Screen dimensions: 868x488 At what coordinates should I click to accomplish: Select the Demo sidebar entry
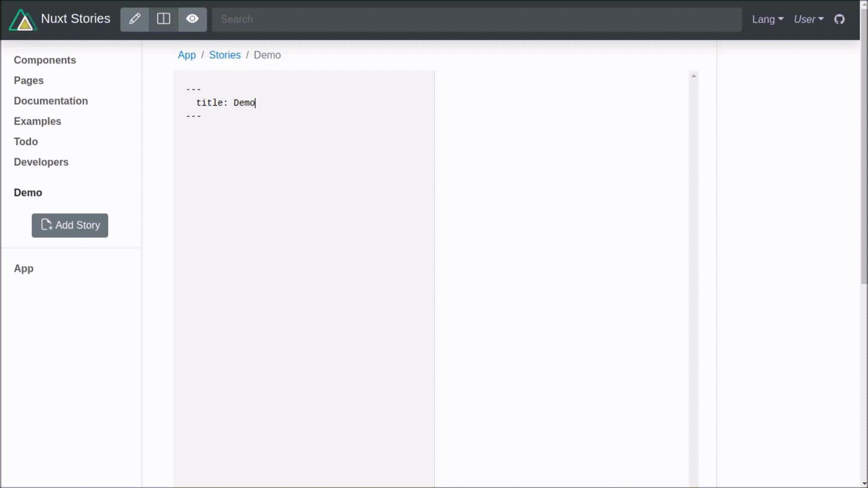tap(28, 192)
